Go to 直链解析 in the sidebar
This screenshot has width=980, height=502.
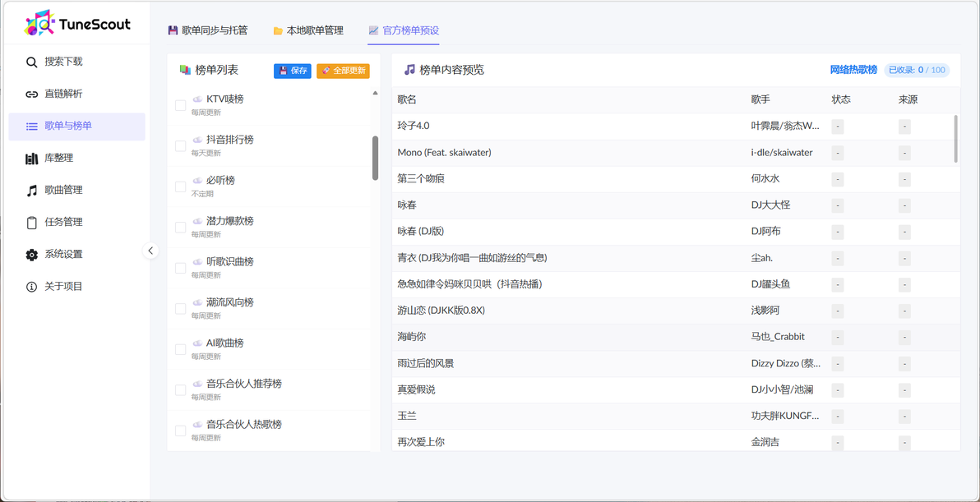[77, 94]
